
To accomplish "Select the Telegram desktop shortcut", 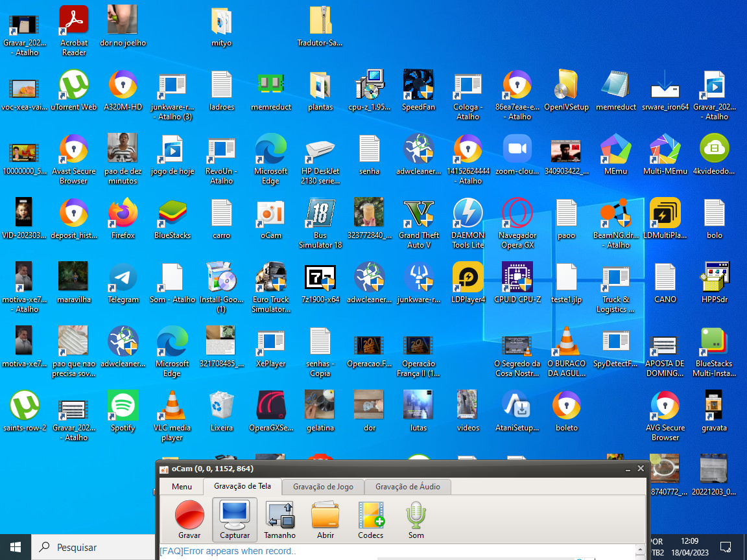I will [x=123, y=283].
